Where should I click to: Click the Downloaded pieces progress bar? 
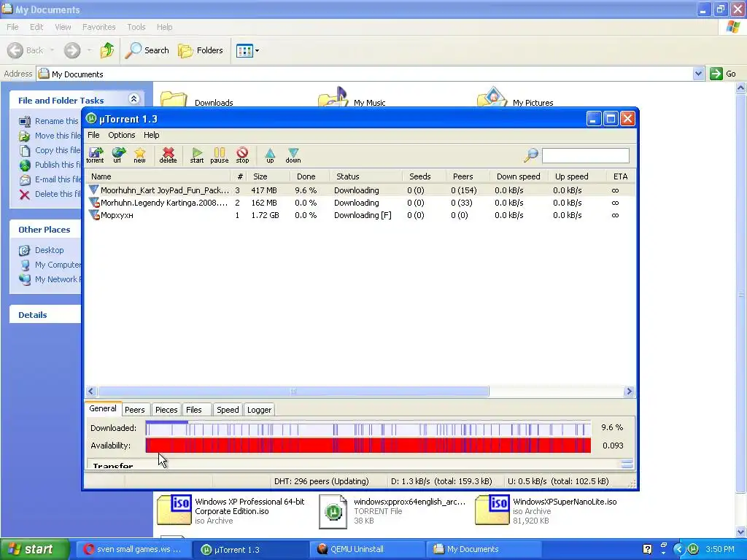368,428
